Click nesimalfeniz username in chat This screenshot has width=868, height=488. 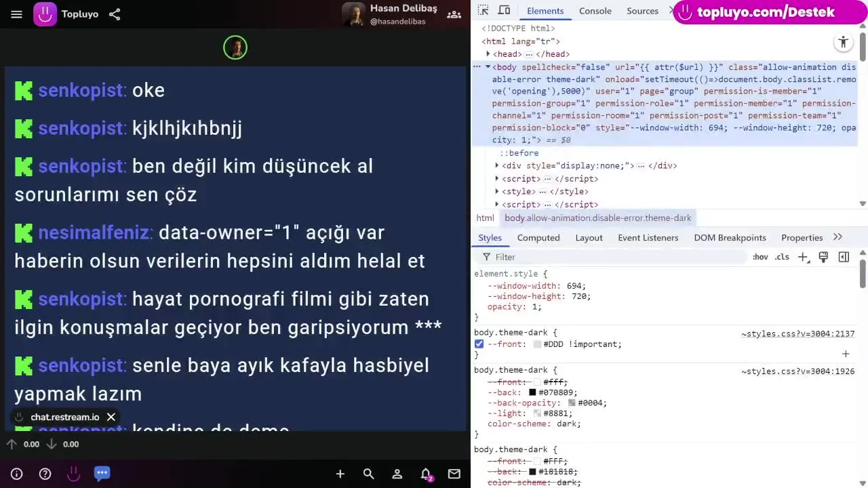coord(95,232)
